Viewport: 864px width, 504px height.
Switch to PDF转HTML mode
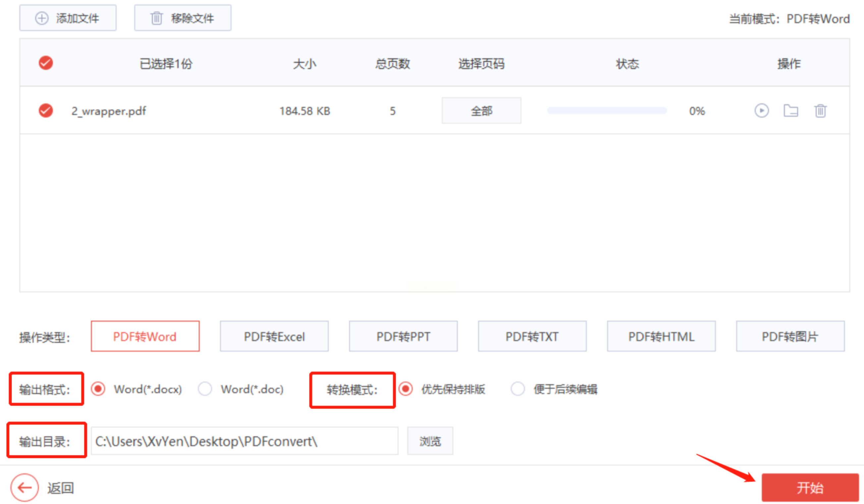(662, 336)
